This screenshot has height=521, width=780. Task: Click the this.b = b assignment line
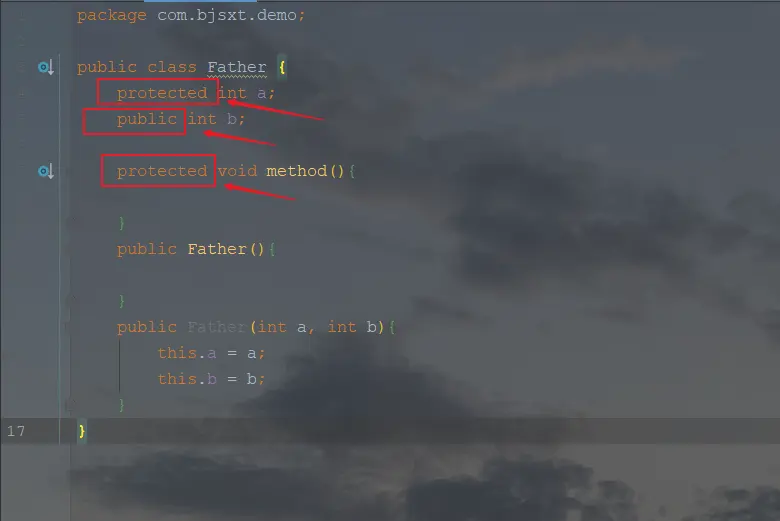[211, 379]
